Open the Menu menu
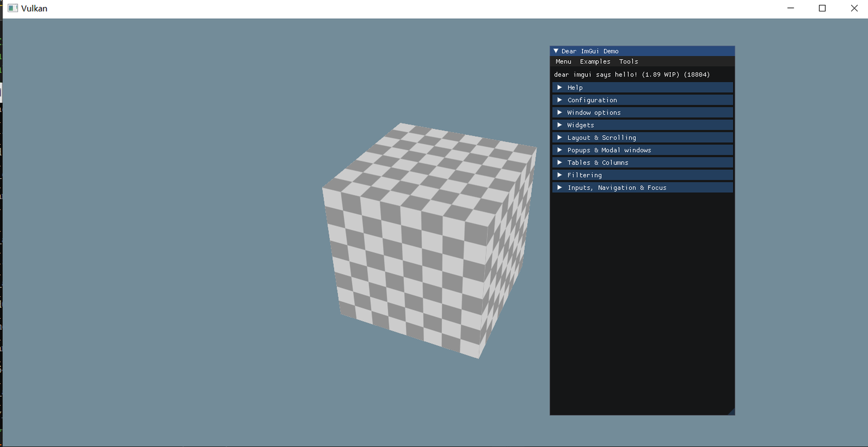 564,61
